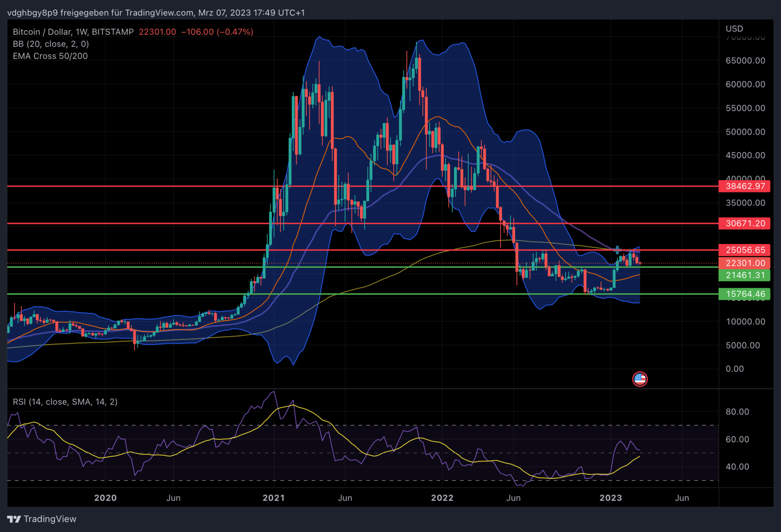Click the US flag economic event icon
Screen dimensions: 781x532
(x=640, y=379)
